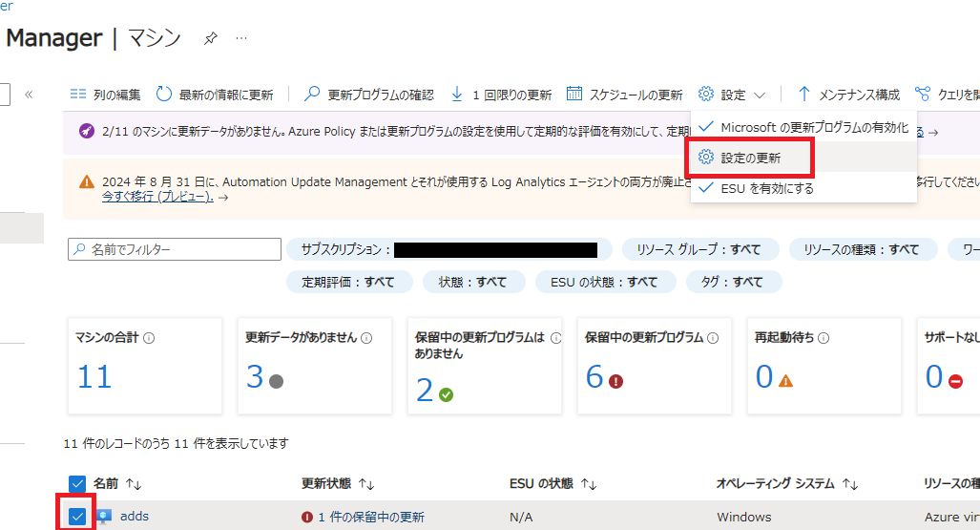This screenshot has width=980, height=530.
Task: Open the サブスクリプション filter pill
Action: [x=448, y=249]
